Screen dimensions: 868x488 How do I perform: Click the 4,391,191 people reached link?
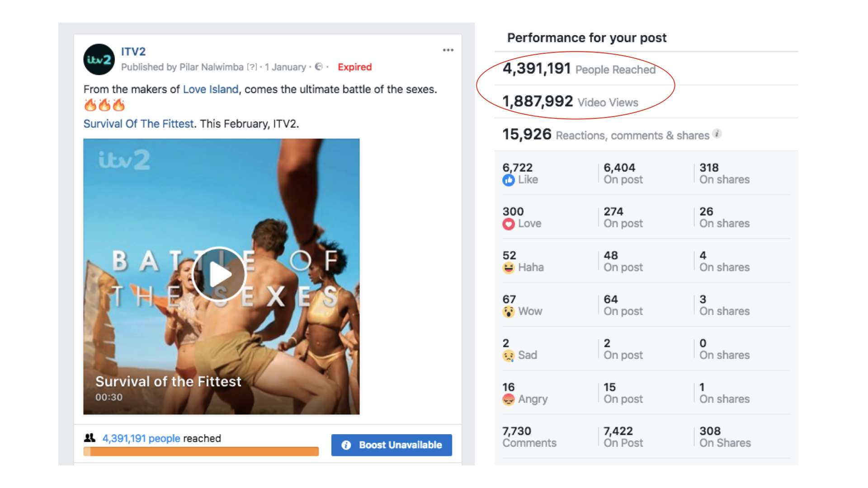(141, 438)
